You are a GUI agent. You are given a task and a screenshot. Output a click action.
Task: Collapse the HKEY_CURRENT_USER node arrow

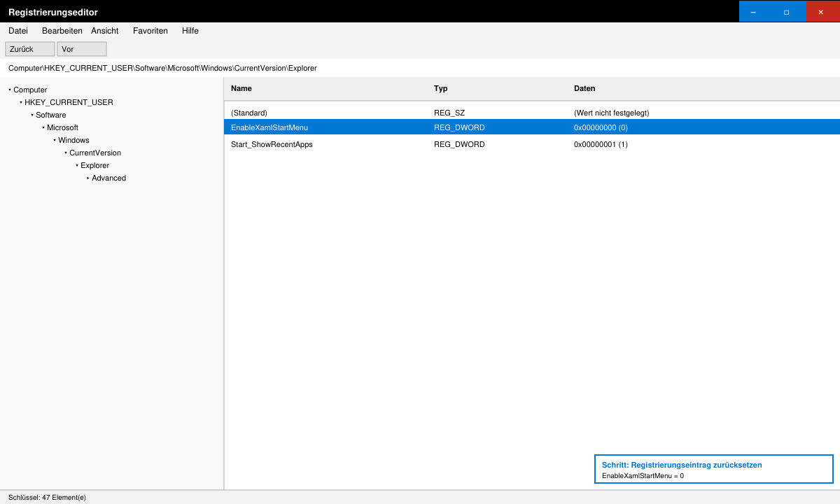tap(21, 102)
